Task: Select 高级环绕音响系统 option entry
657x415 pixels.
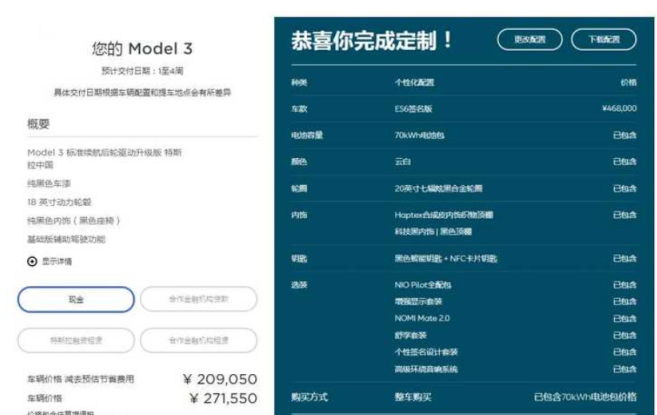Action: (428, 369)
